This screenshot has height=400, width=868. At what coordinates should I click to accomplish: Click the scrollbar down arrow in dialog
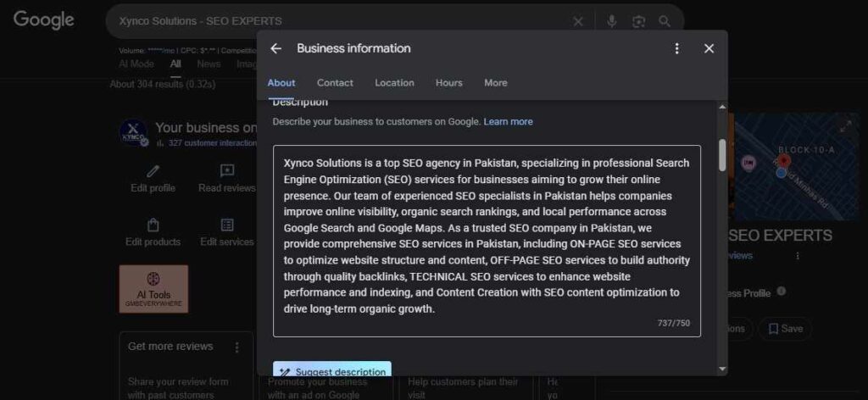click(722, 369)
